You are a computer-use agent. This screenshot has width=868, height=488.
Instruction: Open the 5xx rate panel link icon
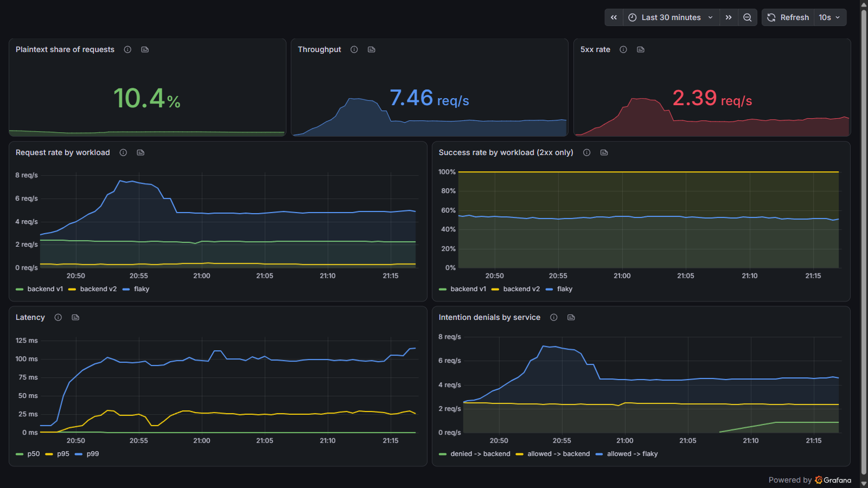[641, 49]
